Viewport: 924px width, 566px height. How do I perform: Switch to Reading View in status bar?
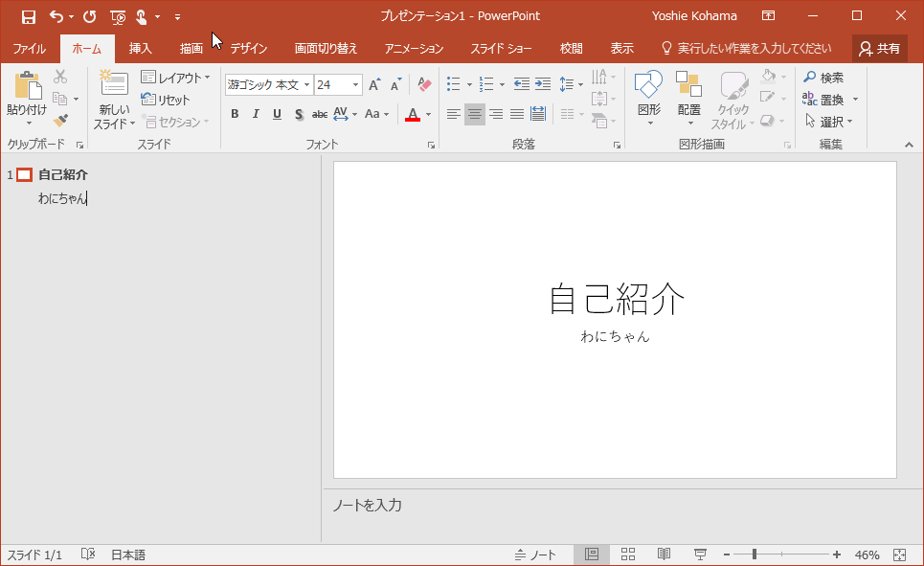pos(664,555)
